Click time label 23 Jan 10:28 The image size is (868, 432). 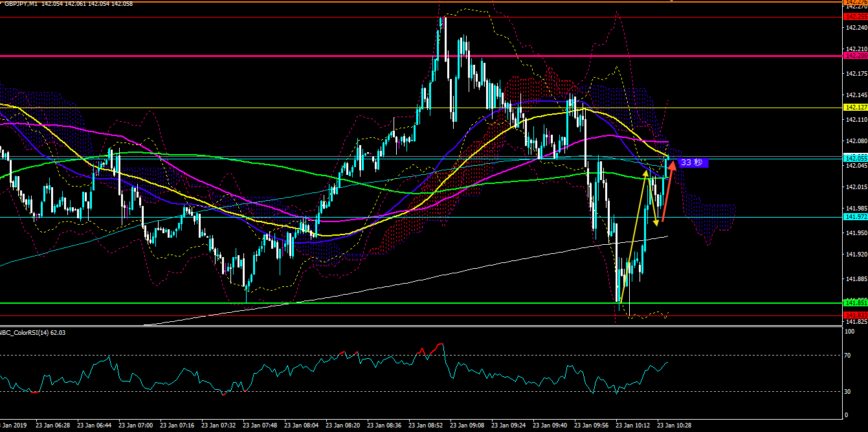coord(674,426)
